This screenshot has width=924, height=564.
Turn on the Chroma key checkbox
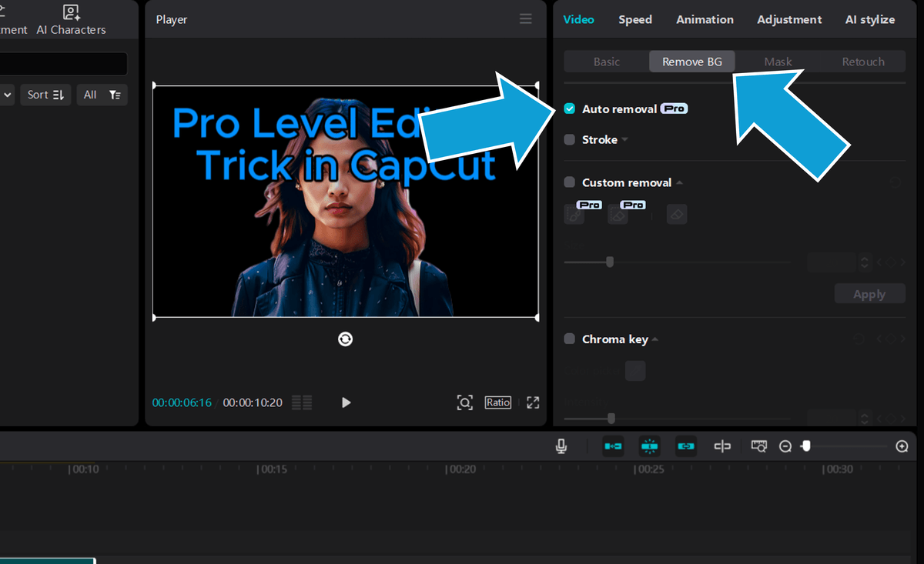click(x=570, y=339)
